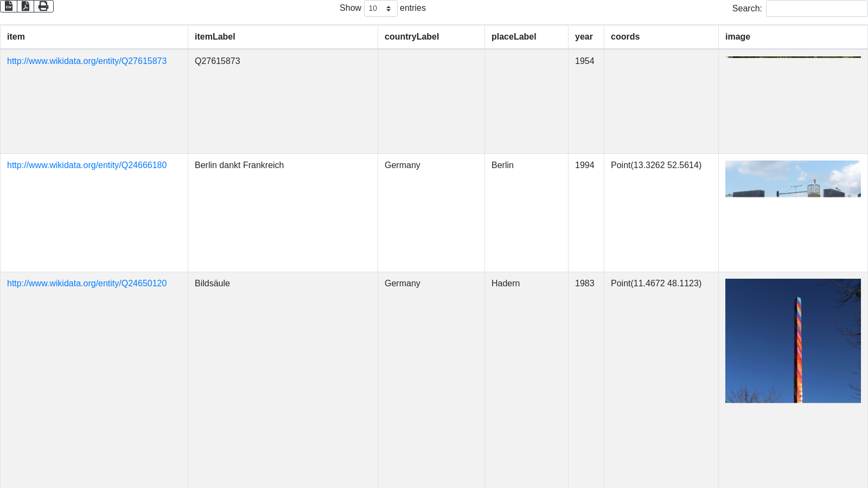Focus the Search input field
The height and width of the screenshot is (488, 868).
click(x=816, y=9)
